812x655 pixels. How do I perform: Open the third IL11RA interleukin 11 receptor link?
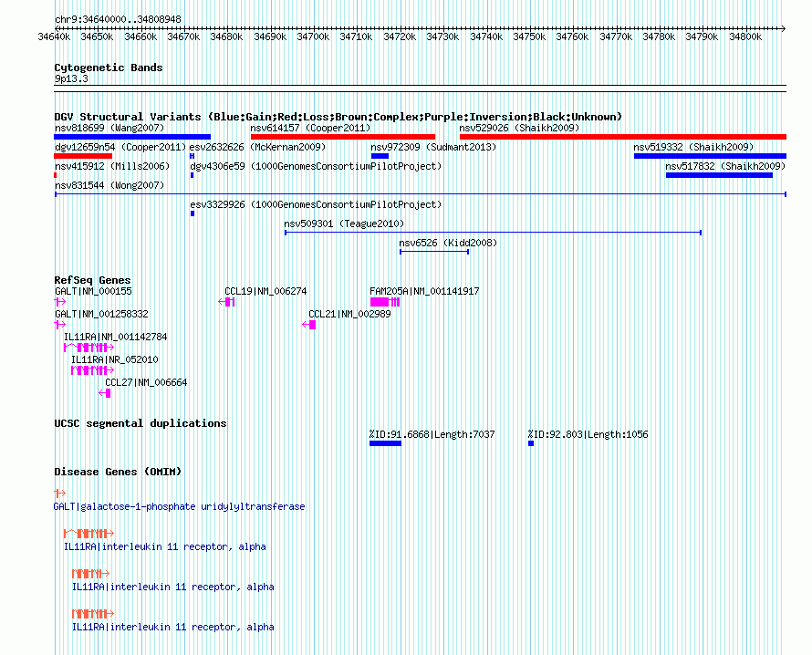pyautogui.click(x=173, y=627)
